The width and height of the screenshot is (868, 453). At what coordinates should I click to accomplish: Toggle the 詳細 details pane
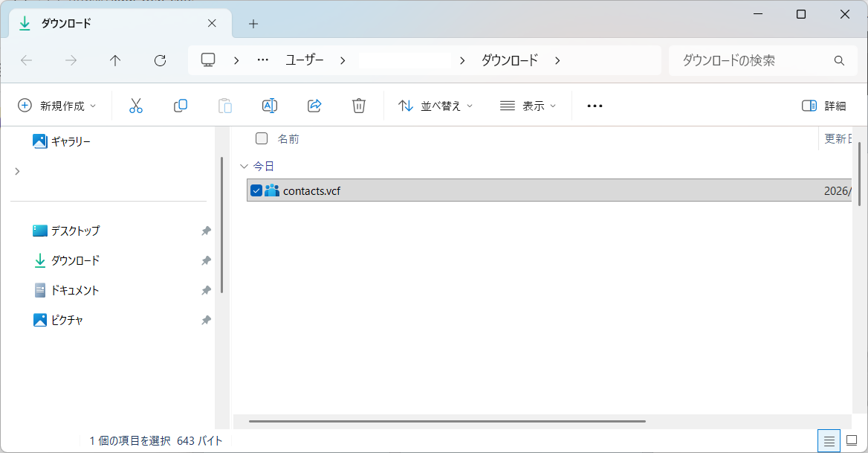(x=823, y=106)
